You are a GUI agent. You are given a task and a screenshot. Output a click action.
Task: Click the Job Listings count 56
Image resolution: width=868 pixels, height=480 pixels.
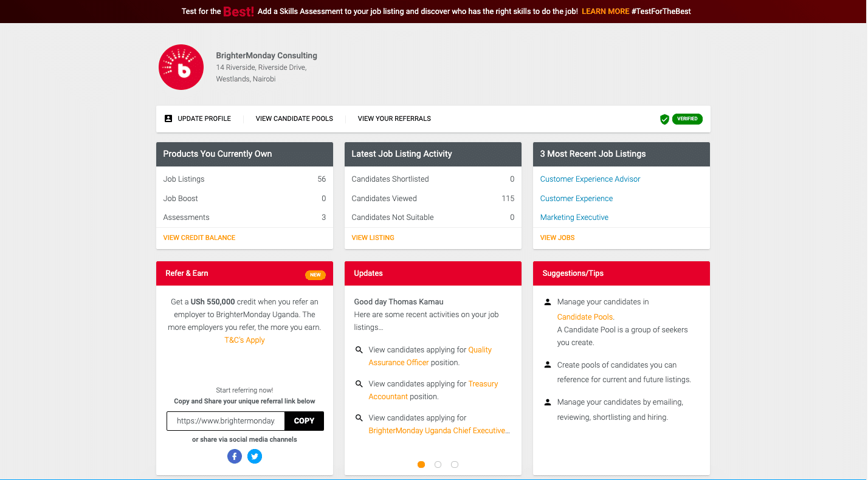click(322, 179)
